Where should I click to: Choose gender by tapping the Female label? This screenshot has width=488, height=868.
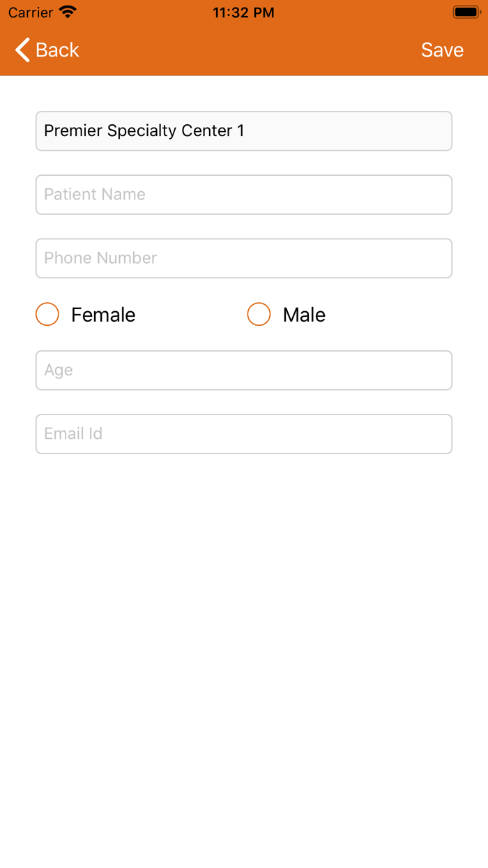pyautogui.click(x=103, y=315)
